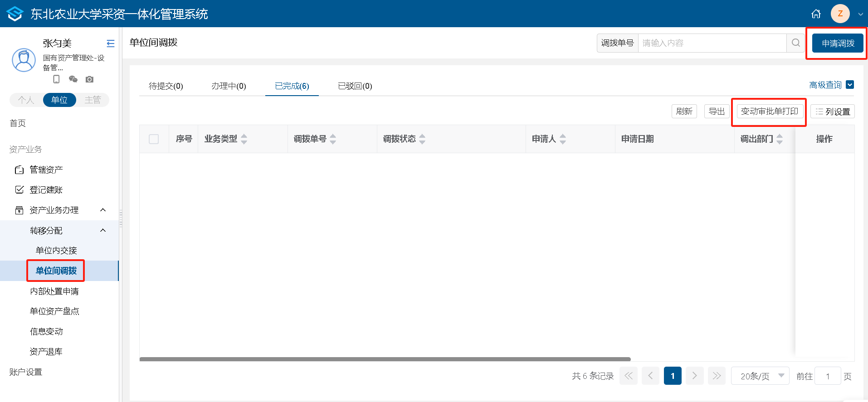Click the search magnifier icon

[795, 43]
